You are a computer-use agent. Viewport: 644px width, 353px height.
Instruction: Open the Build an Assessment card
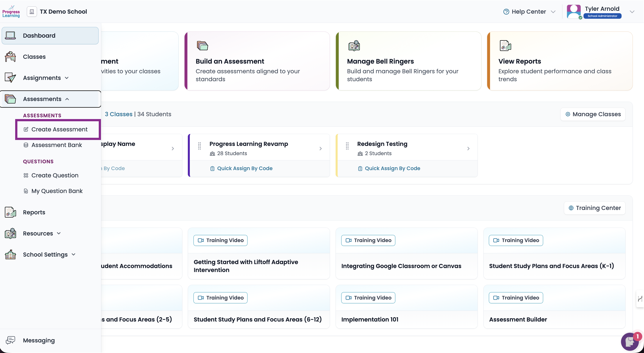click(x=257, y=61)
